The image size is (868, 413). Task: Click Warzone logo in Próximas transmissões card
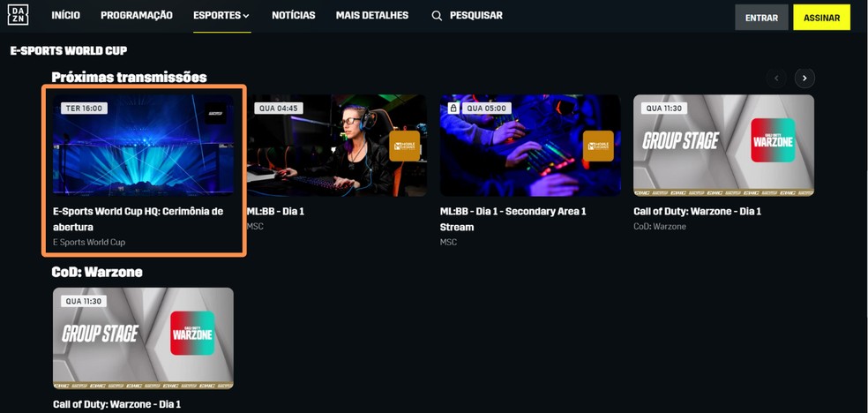tap(773, 140)
